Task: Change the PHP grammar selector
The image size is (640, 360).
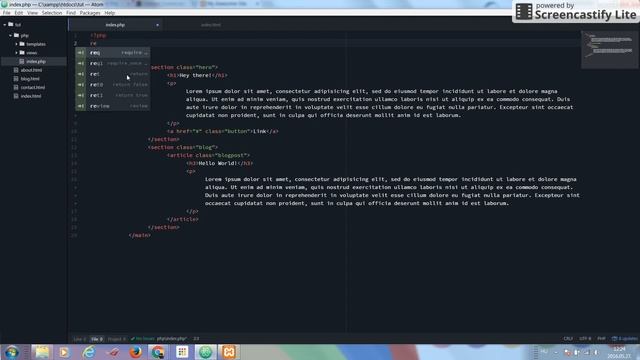Action: pos(601,339)
